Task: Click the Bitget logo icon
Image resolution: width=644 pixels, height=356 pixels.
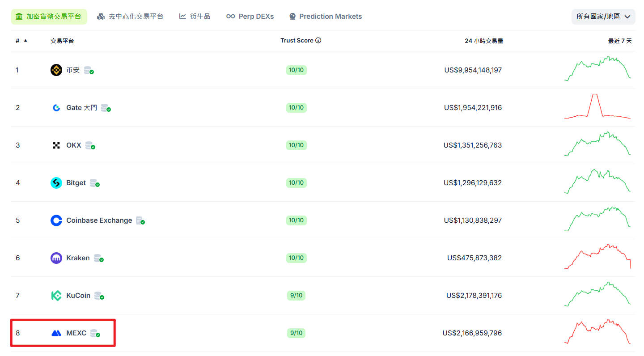Action: pos(56,183)
